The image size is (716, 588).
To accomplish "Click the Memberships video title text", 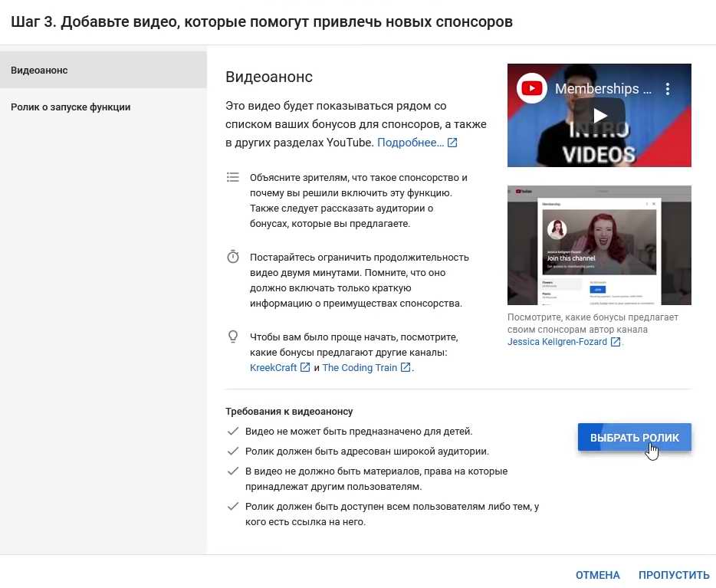I will pos(603,89).
